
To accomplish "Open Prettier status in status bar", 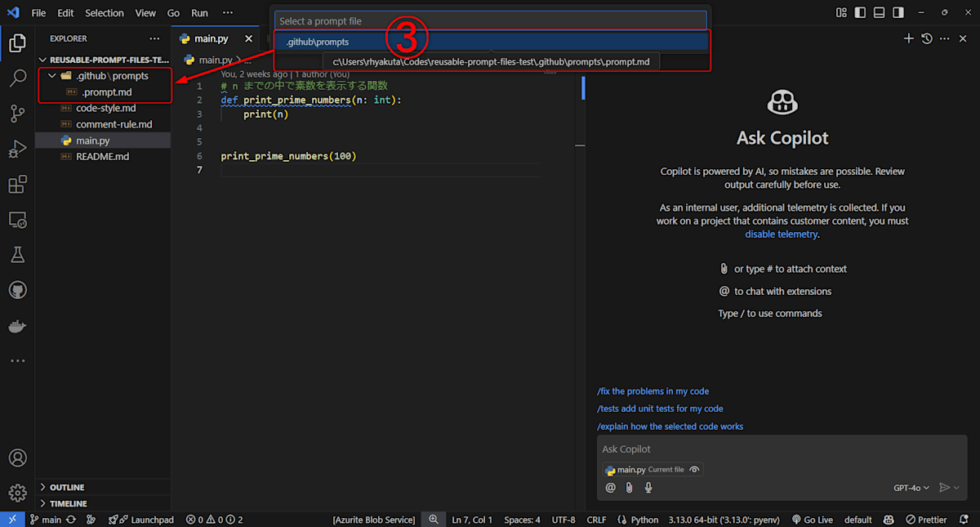I will [926, 520].
